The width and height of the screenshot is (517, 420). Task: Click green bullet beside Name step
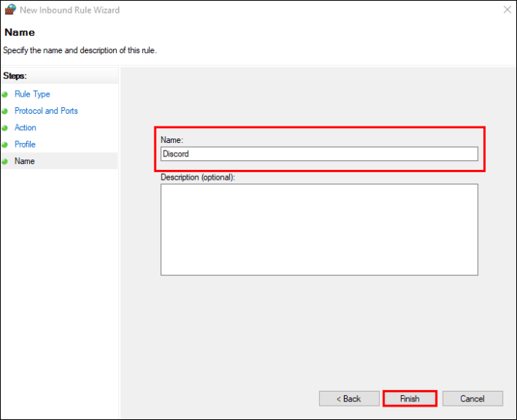[5, 161]
